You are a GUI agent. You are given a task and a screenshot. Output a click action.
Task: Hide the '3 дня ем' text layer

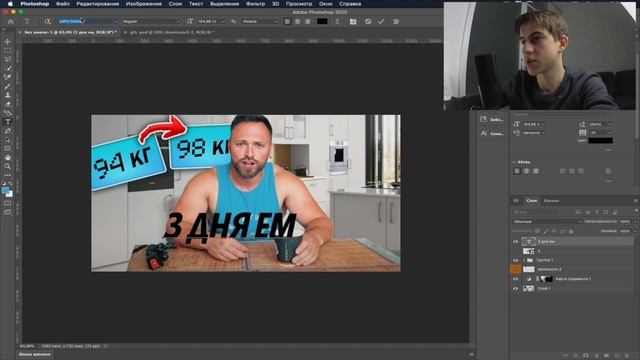coord(516,242)
